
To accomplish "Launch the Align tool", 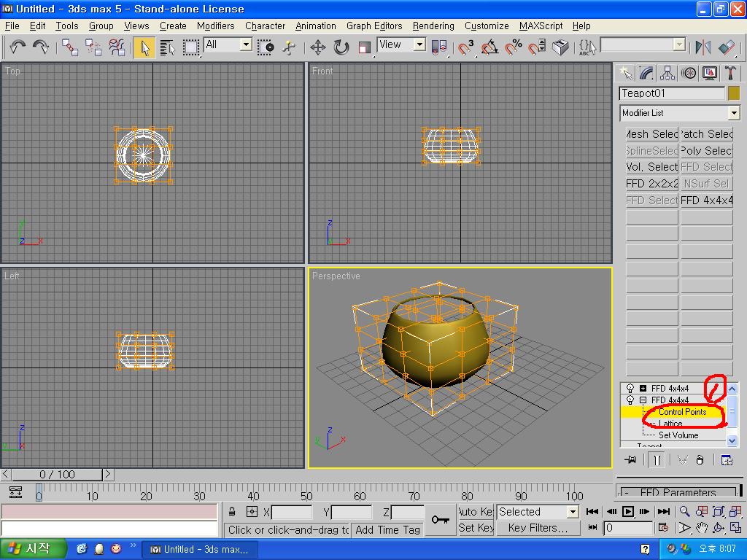I will point(727,47).
